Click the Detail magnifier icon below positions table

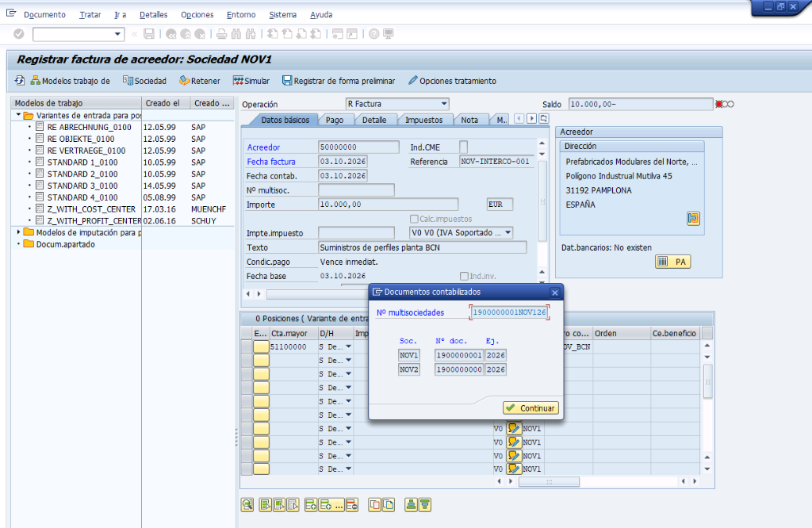pyautogui.click(x=247, y=505)
